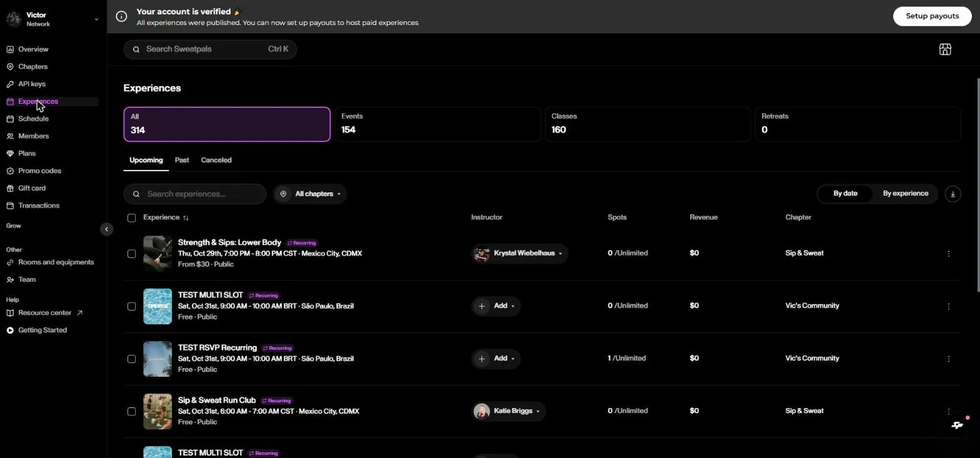980x458 pixels.
Task: Check the first TEST MULTI SLOT row
Action: point(131,306)
